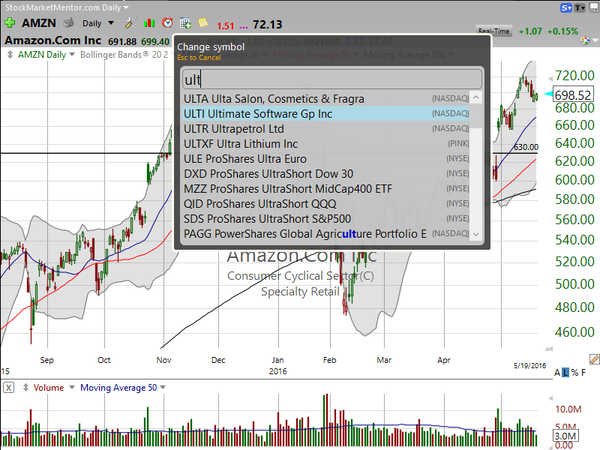The image size is (600, 450).
Task: Click the window layout icon at top right
Action: pos(595,7)
